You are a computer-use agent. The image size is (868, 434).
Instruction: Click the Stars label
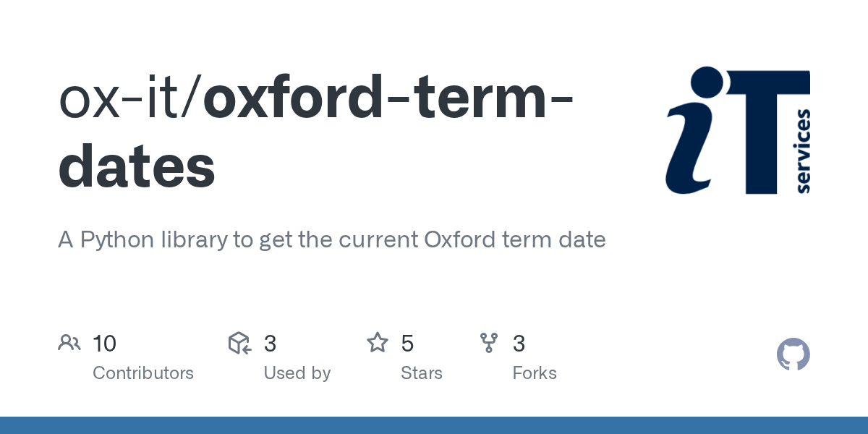[422, 373]
